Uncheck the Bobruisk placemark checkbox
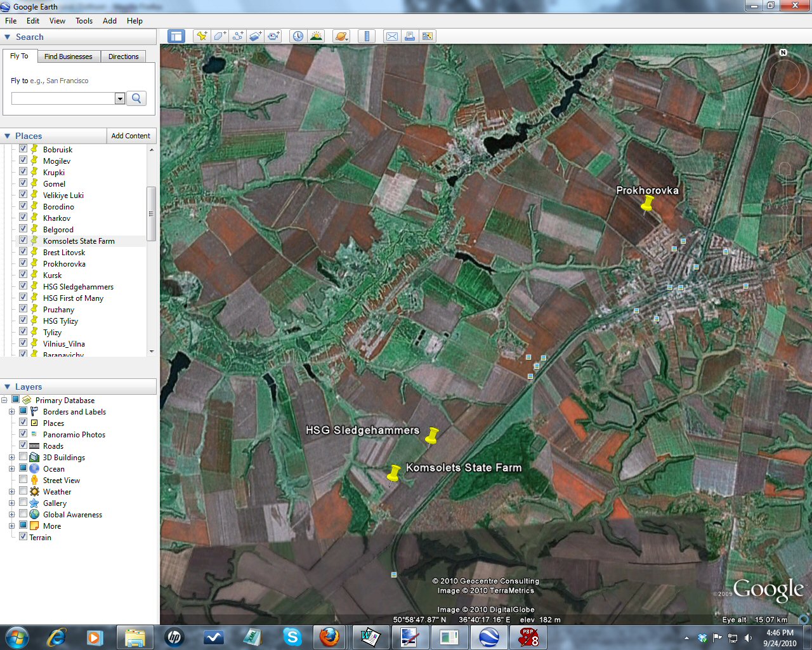This screenshot has width=812, height=650. (23, 149)
